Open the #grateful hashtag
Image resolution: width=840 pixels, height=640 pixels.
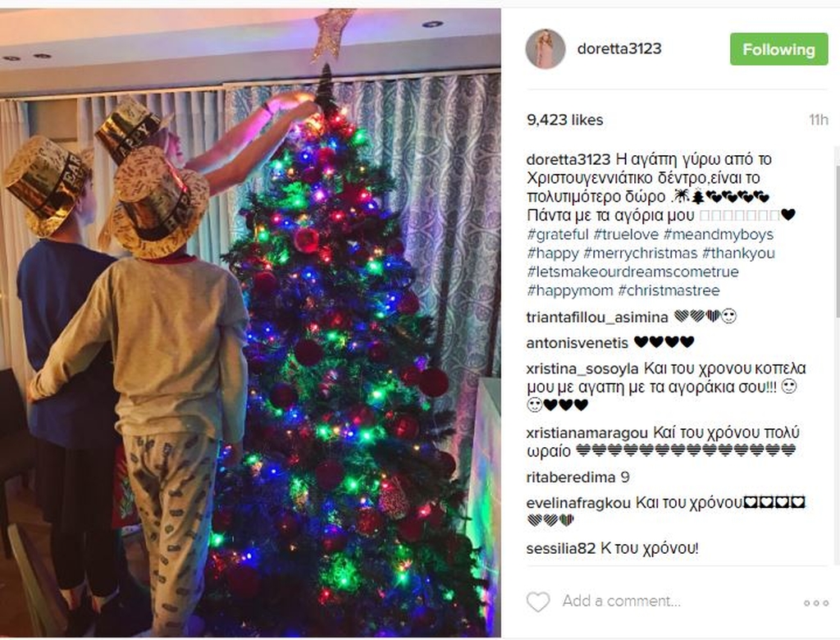(557, 235)
